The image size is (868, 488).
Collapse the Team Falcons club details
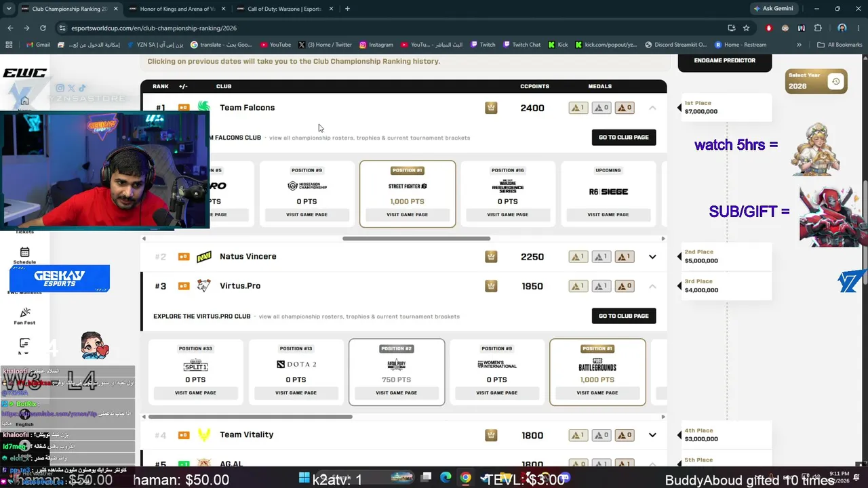(652, 108)
